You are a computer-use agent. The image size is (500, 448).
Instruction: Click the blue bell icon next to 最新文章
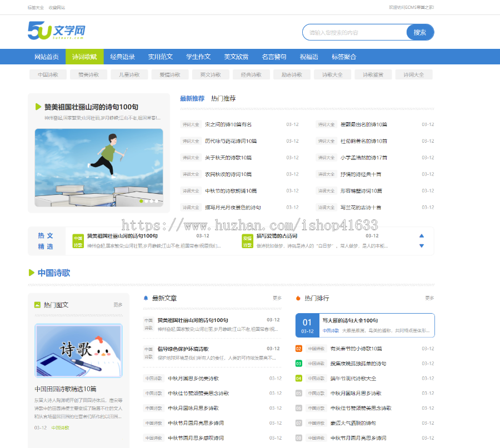click(146, 298)
